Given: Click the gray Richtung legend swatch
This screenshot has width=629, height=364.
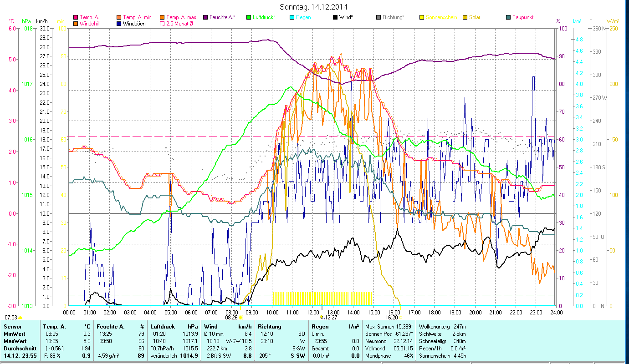Looking at the screenshot, I should click(x=379, y=17).
